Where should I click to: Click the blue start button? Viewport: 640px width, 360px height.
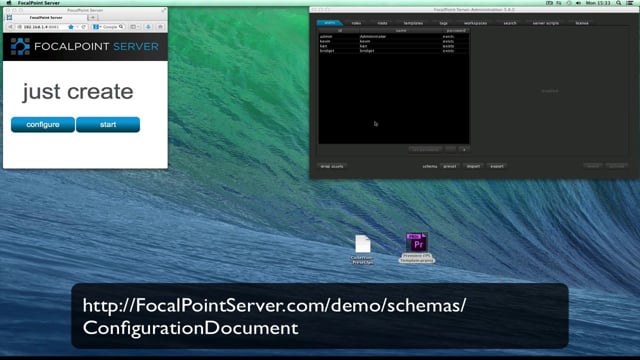[x=108, y=124]
